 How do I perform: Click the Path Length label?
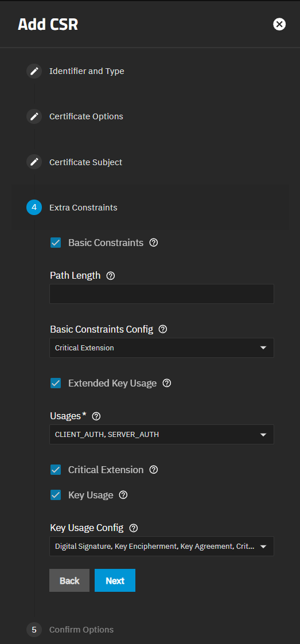75,276
